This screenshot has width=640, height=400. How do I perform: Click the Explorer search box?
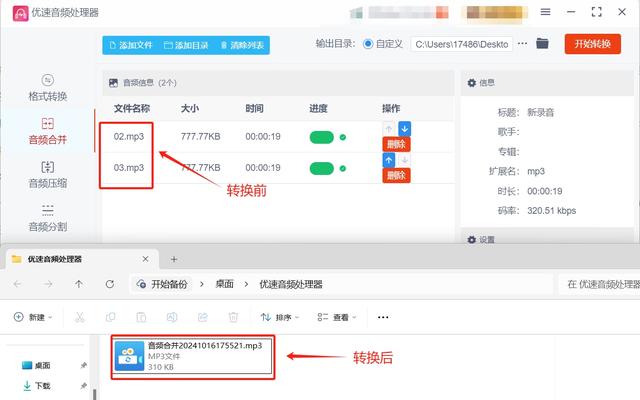(x=599, y=284)
